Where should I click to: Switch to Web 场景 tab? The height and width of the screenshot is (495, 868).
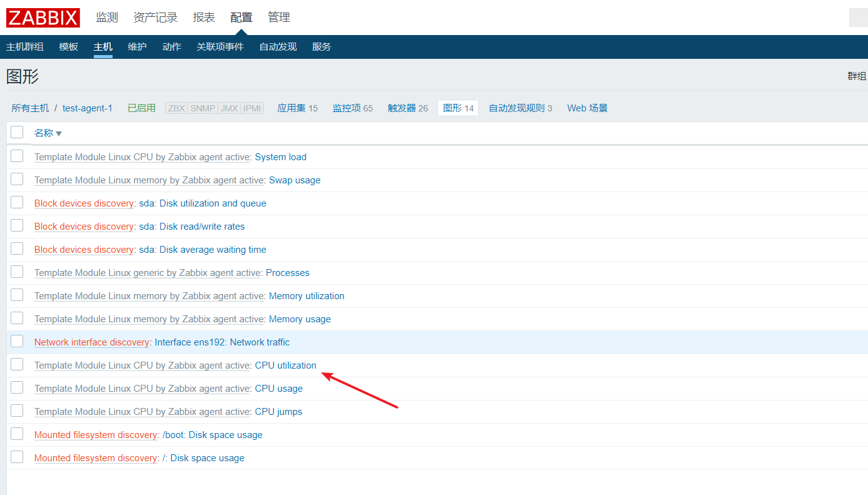pyautogui.click(x=587, y=108)
